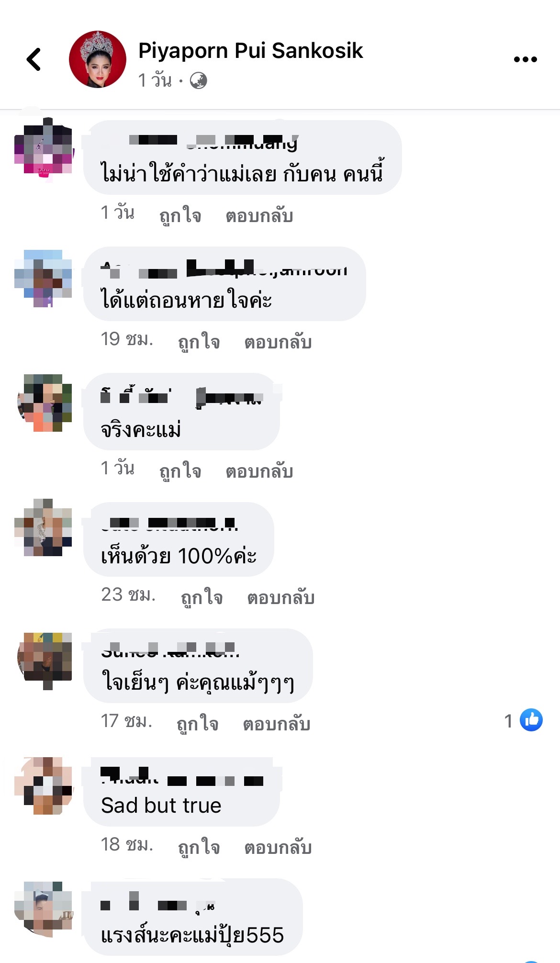Like the comment posted 19 ชม. ago
560x963 pixels.
(x=199, y=342)
